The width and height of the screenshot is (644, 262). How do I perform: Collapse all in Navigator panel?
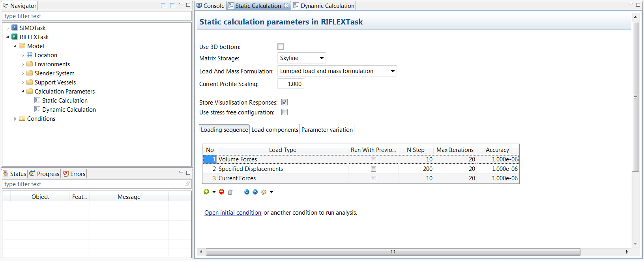pos(164,6)
